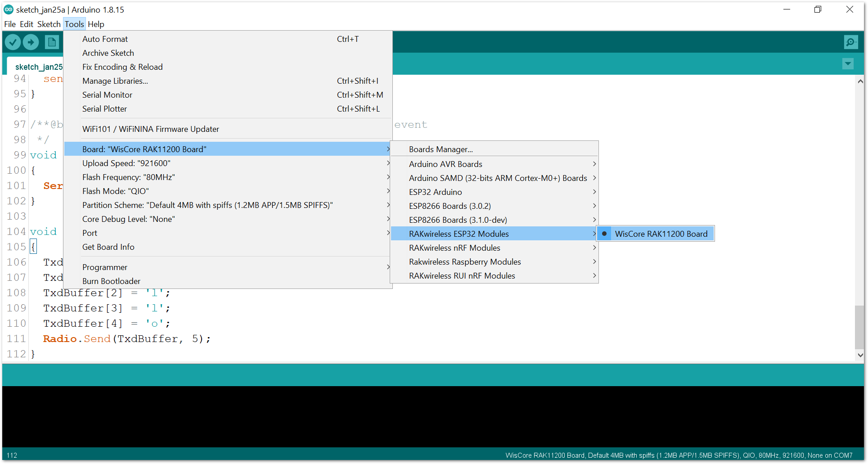Click Get Board Info entry
868x464 pixels.
108,247
